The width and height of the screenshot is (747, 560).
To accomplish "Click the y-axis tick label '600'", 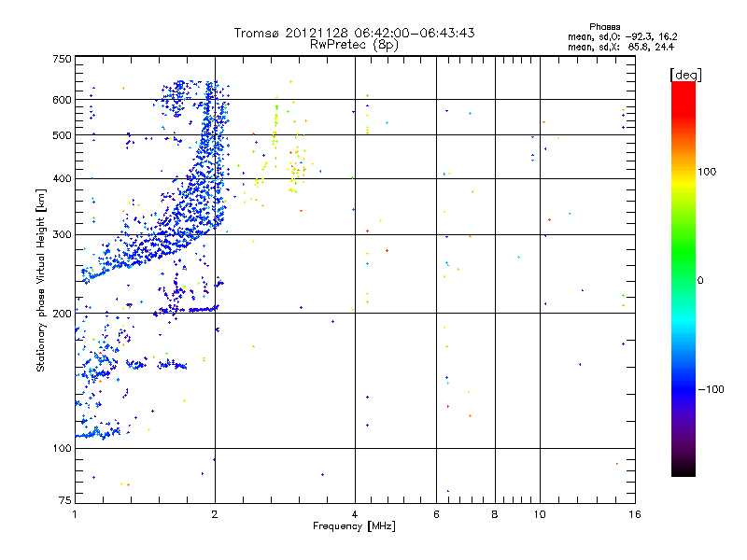I will click(x=62, y=100).
